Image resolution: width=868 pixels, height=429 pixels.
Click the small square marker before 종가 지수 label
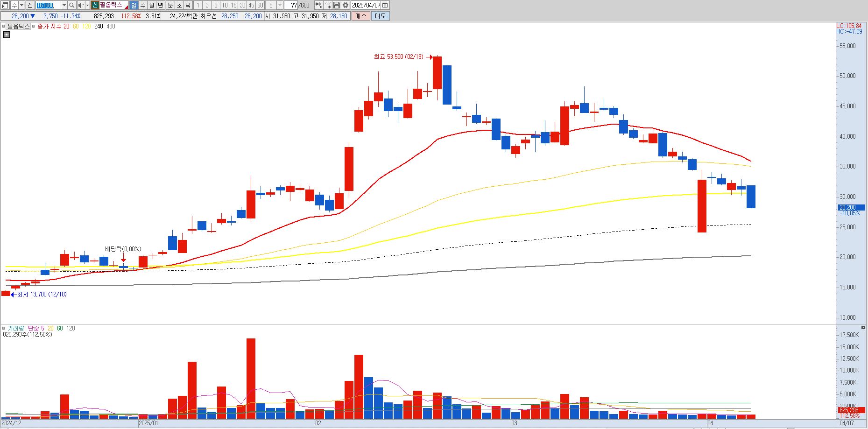click(34, 26)
